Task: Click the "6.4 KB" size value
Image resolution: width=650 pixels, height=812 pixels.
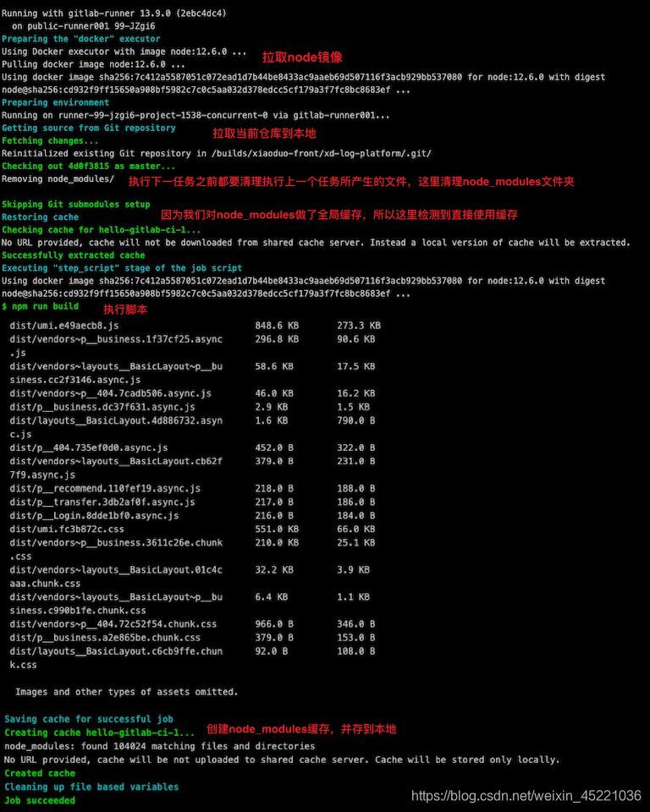Action: 271,597
